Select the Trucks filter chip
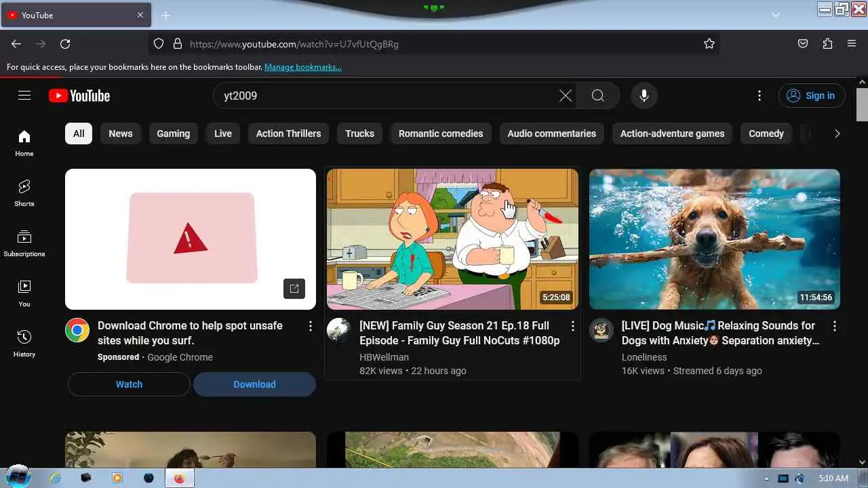Screen dimensions: 868x488 [x=359, y=134]
